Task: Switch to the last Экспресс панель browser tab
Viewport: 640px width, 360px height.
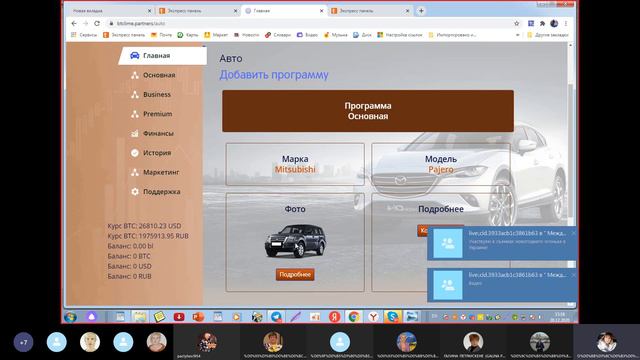Action: tap(370, 11)
